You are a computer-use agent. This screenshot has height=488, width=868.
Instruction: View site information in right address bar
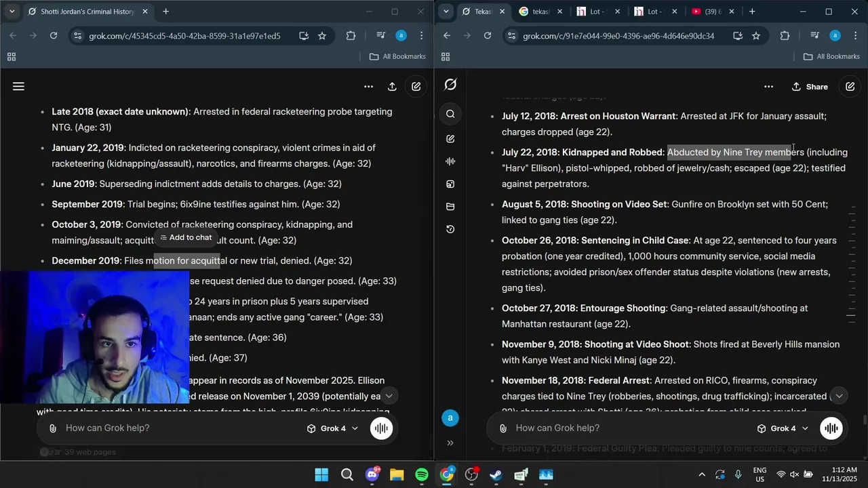tap(511, 36)
